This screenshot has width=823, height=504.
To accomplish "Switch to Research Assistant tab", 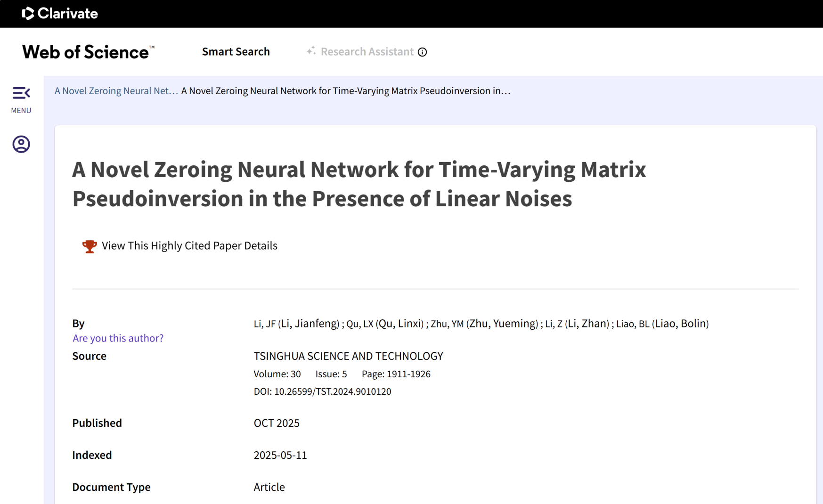I will click(x=367, y=51).
